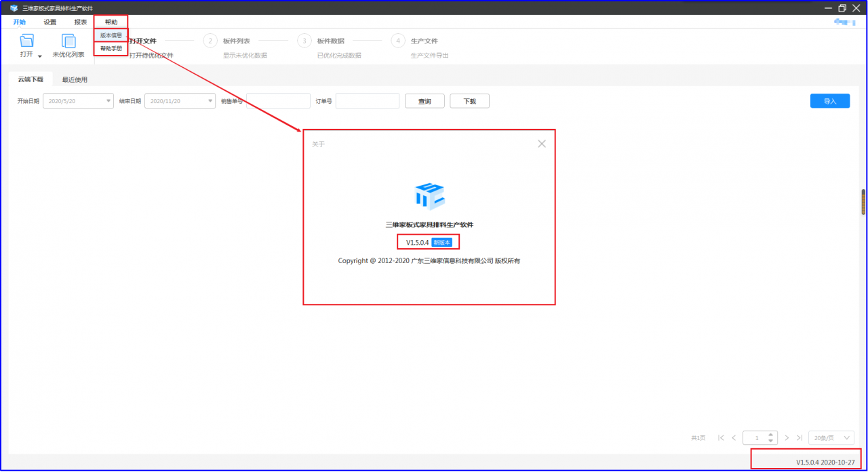This screenshot has height=472, width=868.
Task: Click the 生产文件 step label
Action: pyautogui.click(x=425, y=41)
